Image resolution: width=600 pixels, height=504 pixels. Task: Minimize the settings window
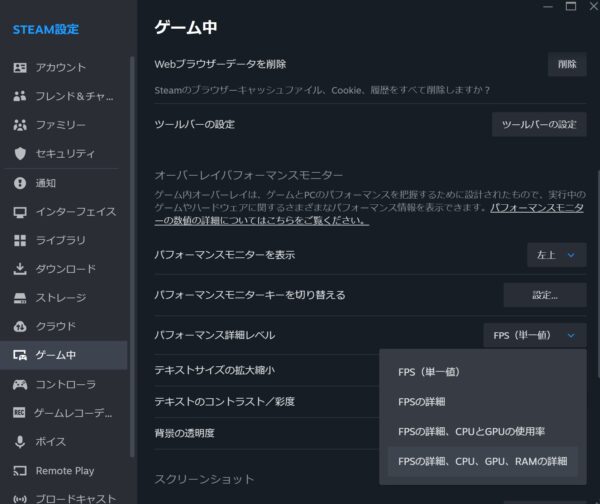[x=548, y=7]
